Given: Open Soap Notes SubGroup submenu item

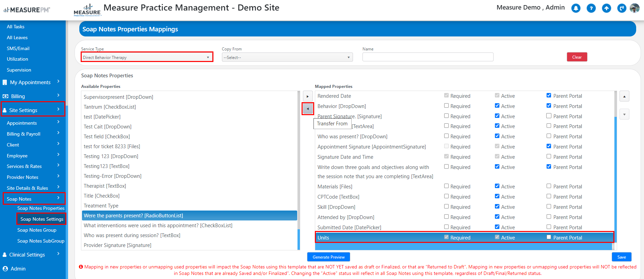Looking at the screenshot, I should pyautogui.click(x=41, y=241).
